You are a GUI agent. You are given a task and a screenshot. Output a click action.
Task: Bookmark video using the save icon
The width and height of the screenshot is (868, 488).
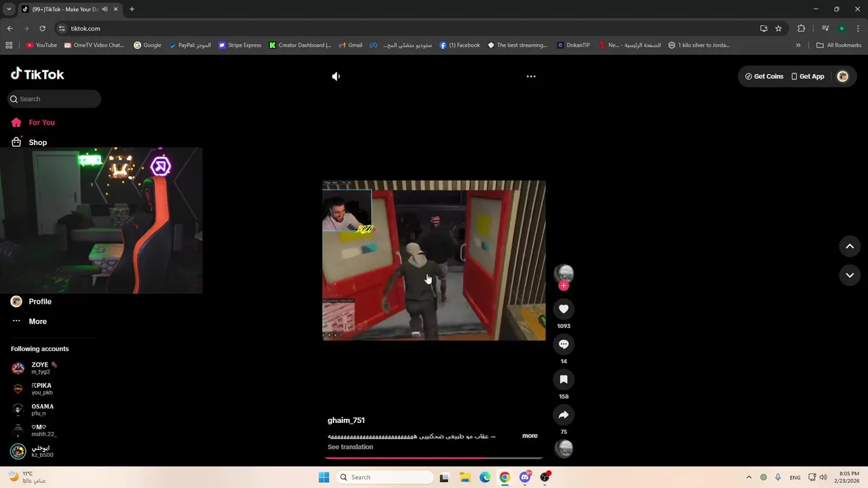pos(564,380)
